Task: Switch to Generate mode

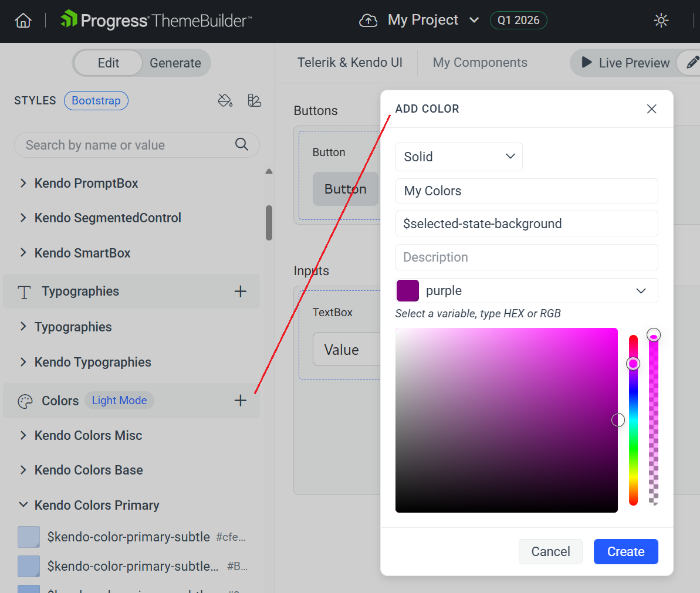Action: (175, 63)
